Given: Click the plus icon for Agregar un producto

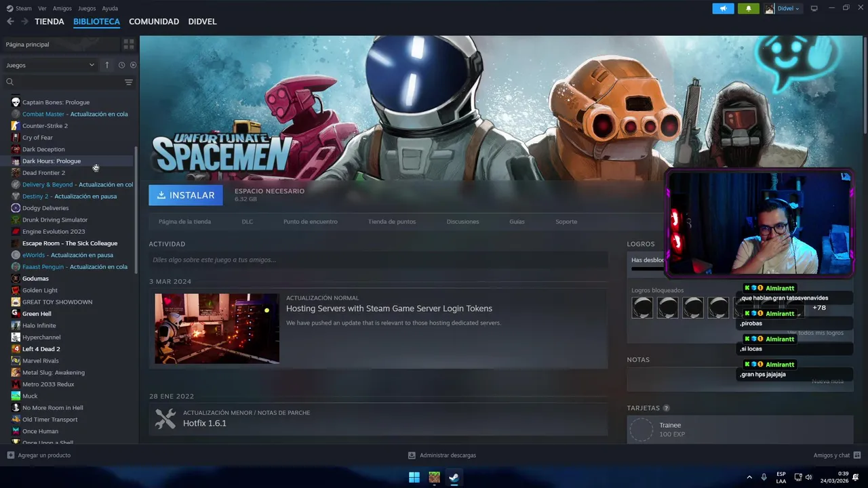Looking at the screenshot, I should point(10,455).
